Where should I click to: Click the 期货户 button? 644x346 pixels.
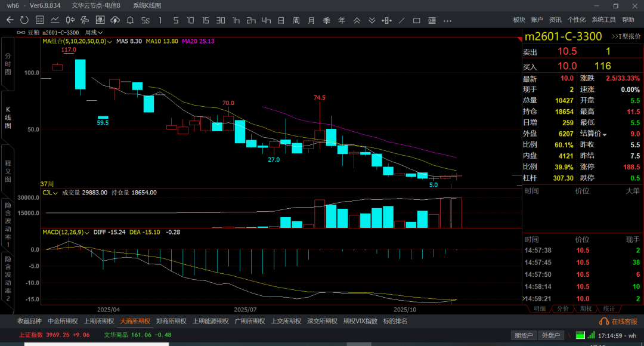pos(525,335)
